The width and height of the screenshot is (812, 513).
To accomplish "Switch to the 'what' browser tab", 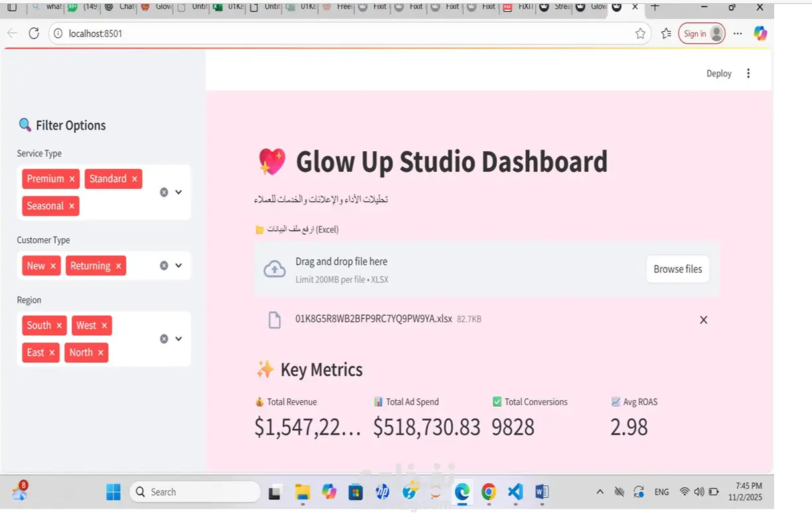I will [x=46, y=7].
